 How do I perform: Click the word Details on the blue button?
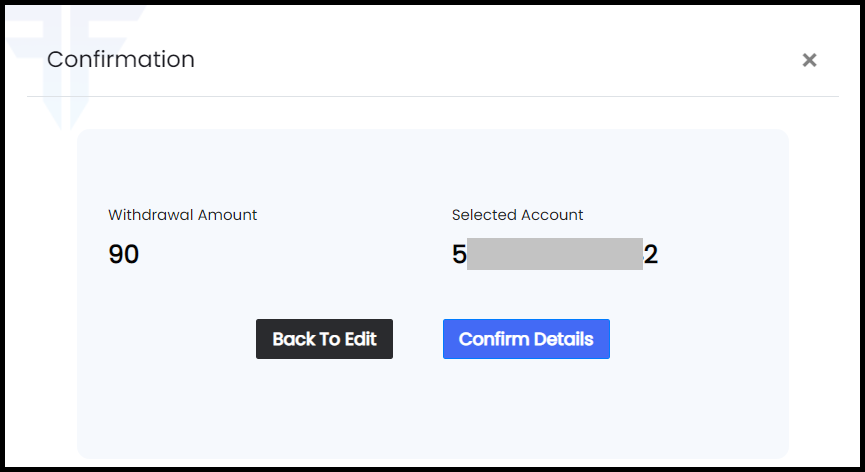tap(559, 339)
